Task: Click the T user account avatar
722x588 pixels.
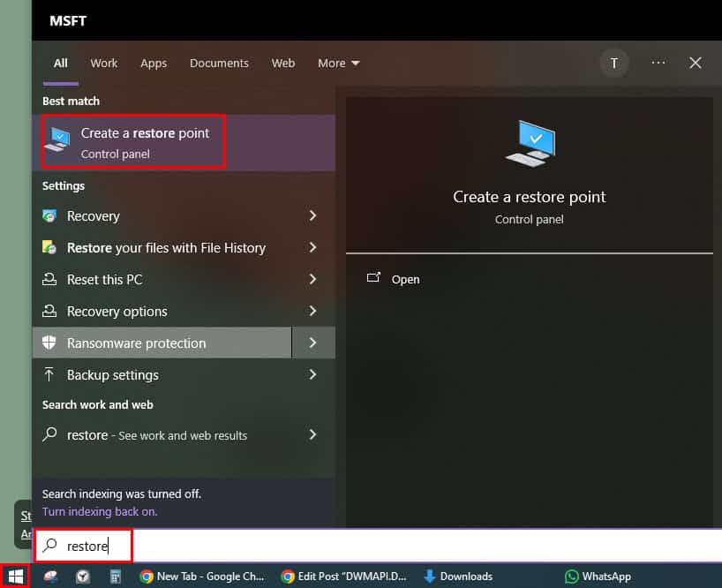Action: (x=613, y=63)
